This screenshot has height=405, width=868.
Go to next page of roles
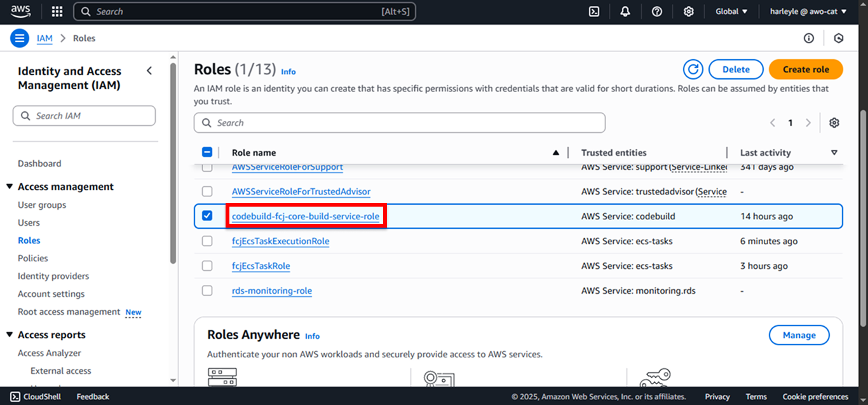click(808, 123)
